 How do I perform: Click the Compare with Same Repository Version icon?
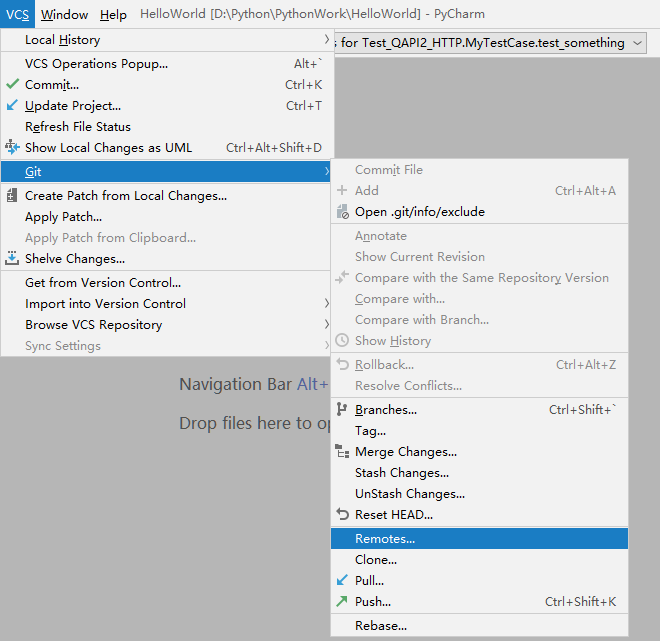pyautogui.click(x=342, y=277)
